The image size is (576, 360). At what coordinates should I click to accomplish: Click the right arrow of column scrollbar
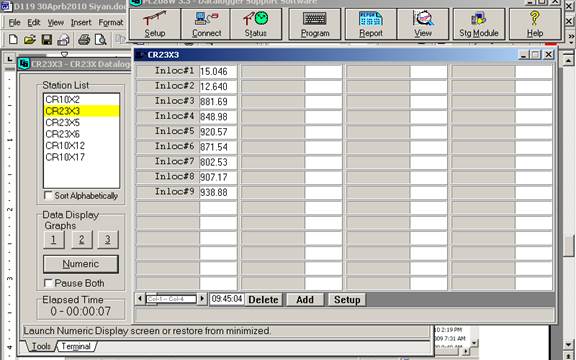coord(202,299)
